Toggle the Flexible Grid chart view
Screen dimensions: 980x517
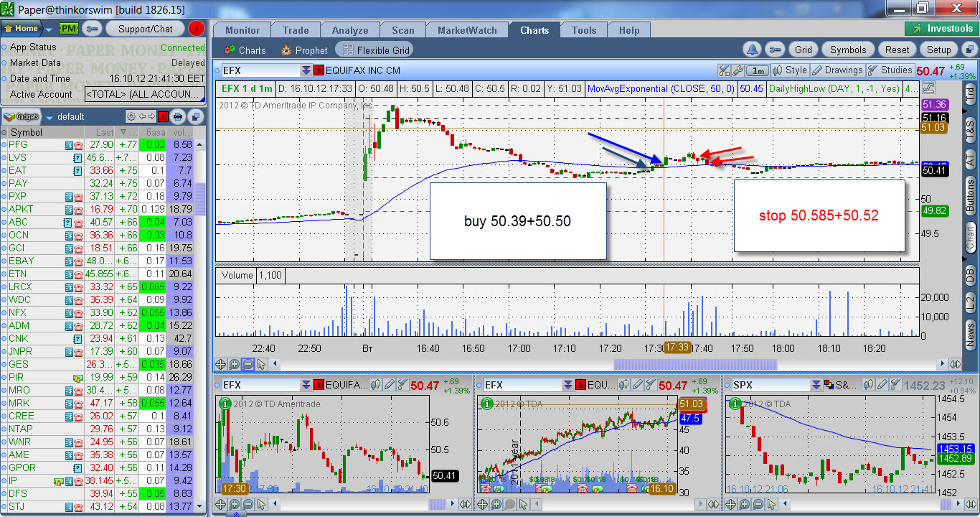click(x=375, y=50)
